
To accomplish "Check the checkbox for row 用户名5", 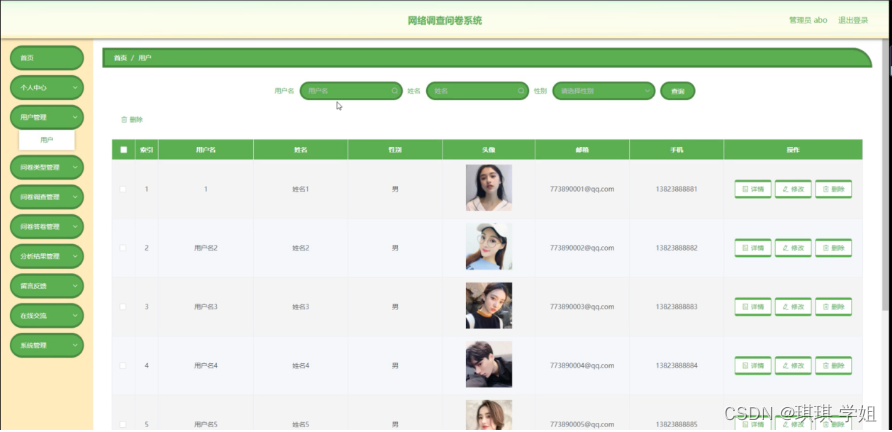I will click(123, 424).
